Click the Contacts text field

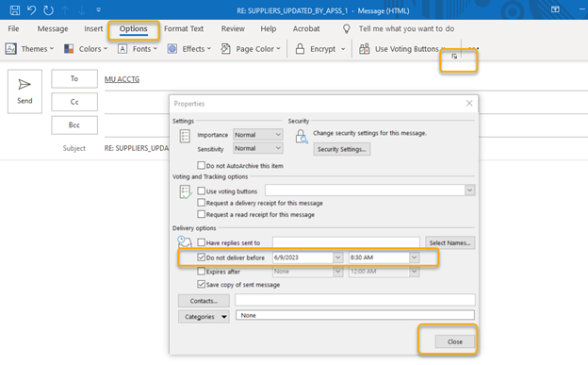click(355, 300)
